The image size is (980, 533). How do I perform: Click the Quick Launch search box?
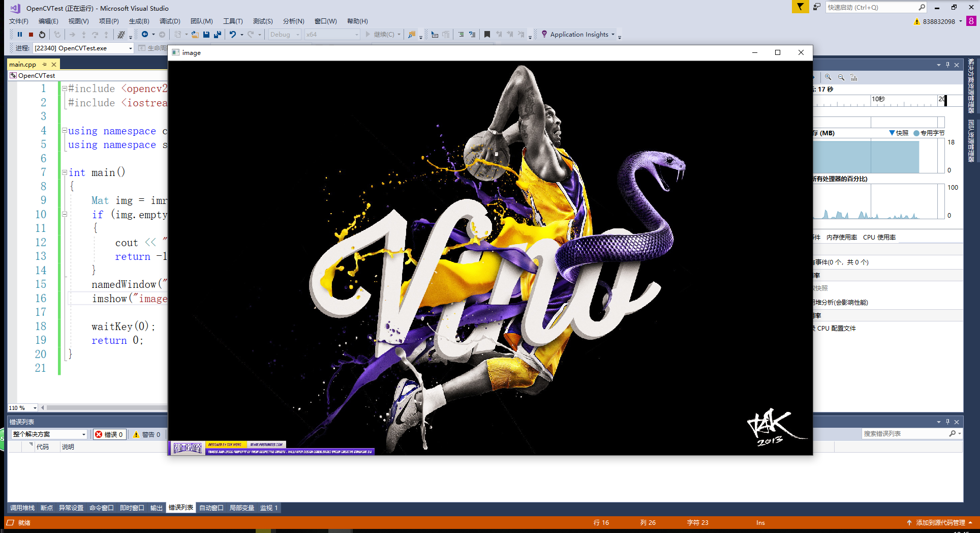pyautogui.click(x=876, y=7)
